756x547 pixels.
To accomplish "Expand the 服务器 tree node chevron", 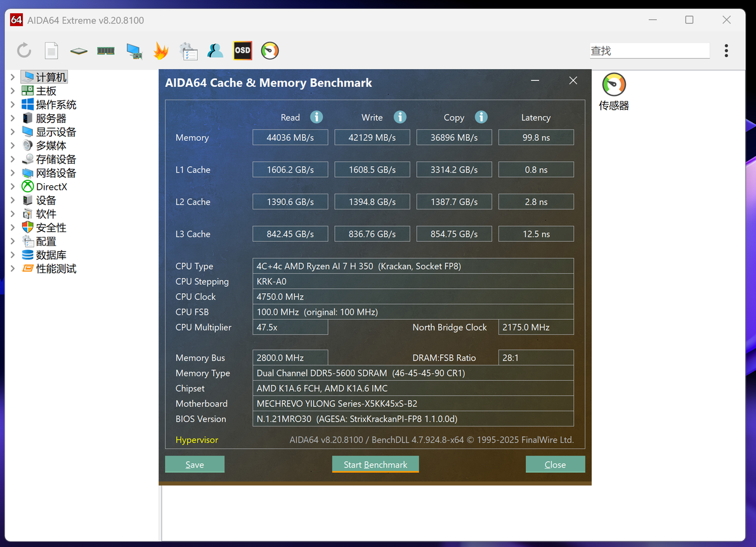I will tap(13, 118).
